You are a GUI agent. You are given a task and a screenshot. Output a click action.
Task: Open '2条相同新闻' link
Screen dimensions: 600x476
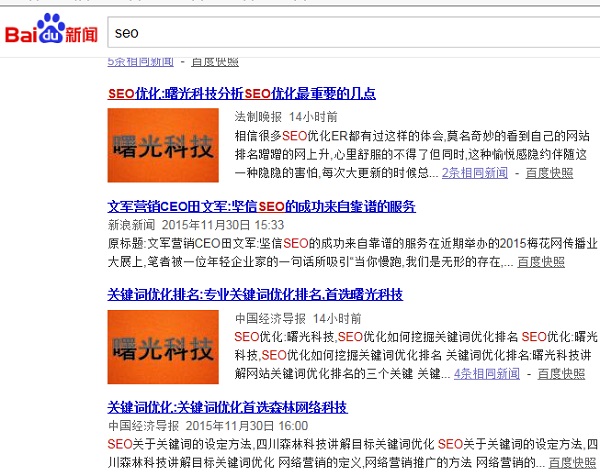pyautogui.click(x=475, y=173)
